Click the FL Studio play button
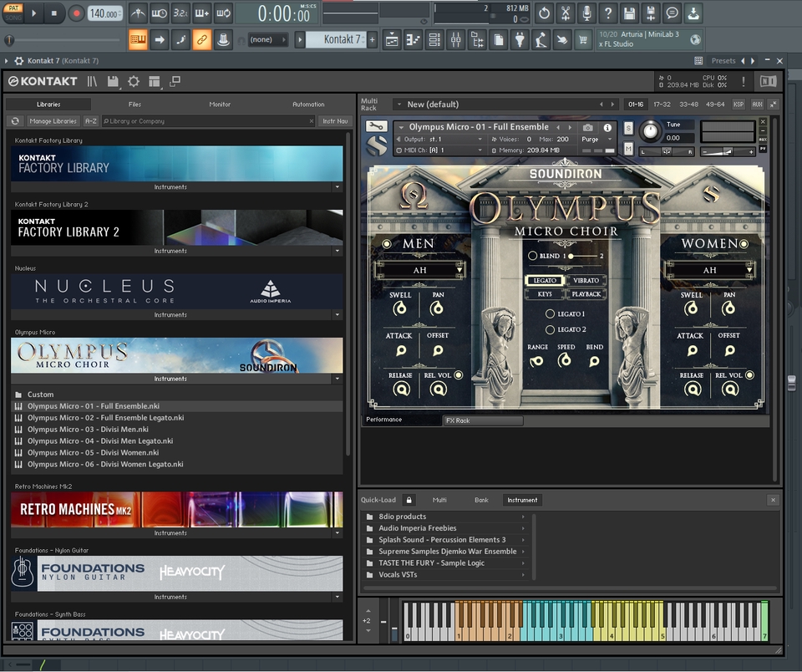The width and height of the screenshot is (802, 672). coord(33,13)
